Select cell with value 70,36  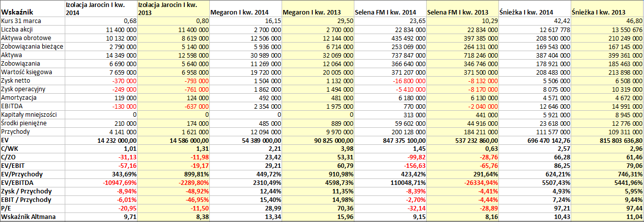point(317,208)
